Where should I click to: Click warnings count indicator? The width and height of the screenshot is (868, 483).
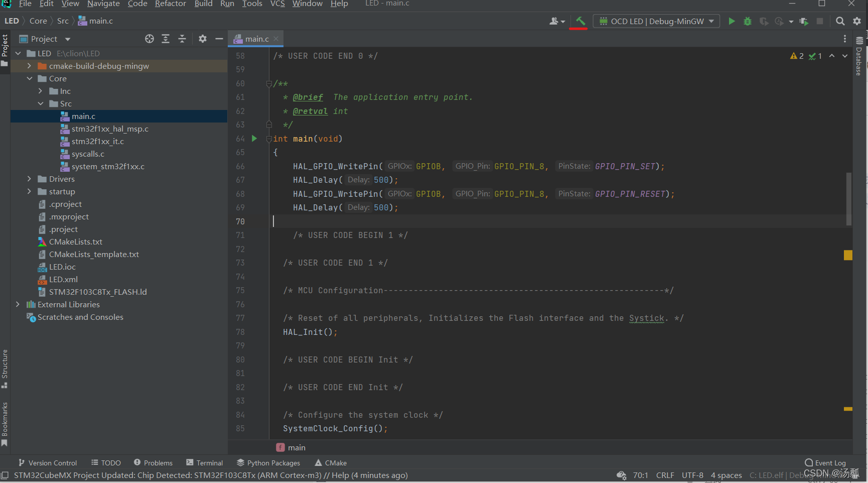(x=797, y=56)
